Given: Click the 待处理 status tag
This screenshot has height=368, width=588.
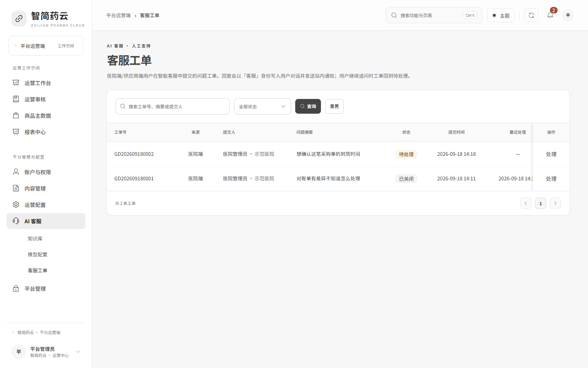Looking at the screenshot, I should pyautogui.click(x=406, y=154).
